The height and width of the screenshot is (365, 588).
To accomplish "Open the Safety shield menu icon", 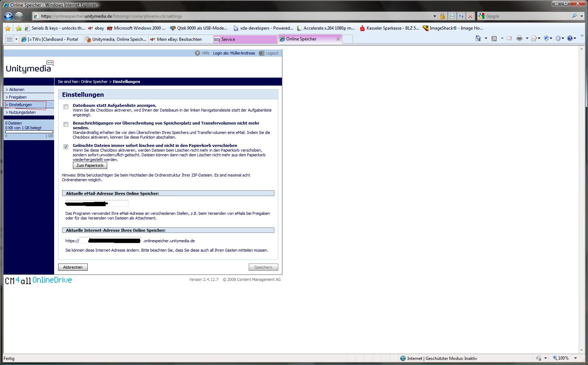I will pyautogui.click(x=548, y=38).
